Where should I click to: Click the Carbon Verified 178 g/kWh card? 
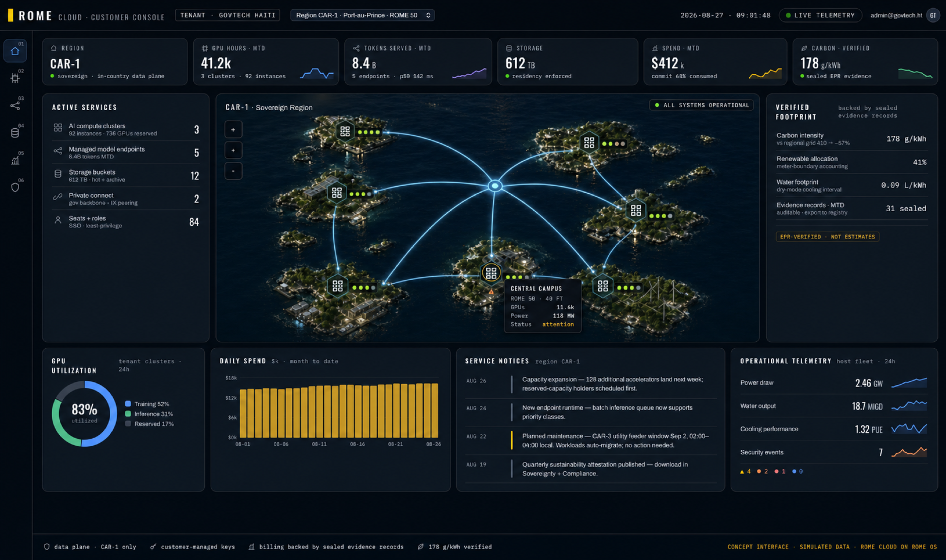pyautogui.click(x=865, y=62)
